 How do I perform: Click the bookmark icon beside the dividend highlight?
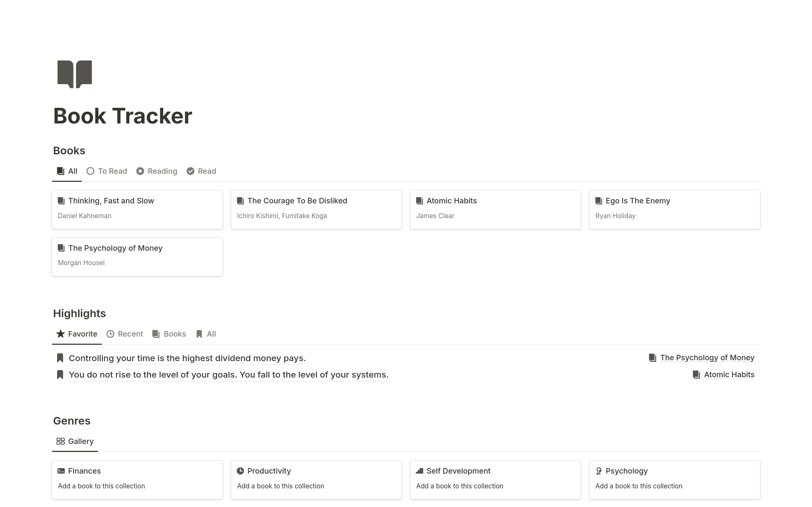(x=60, y=358)
